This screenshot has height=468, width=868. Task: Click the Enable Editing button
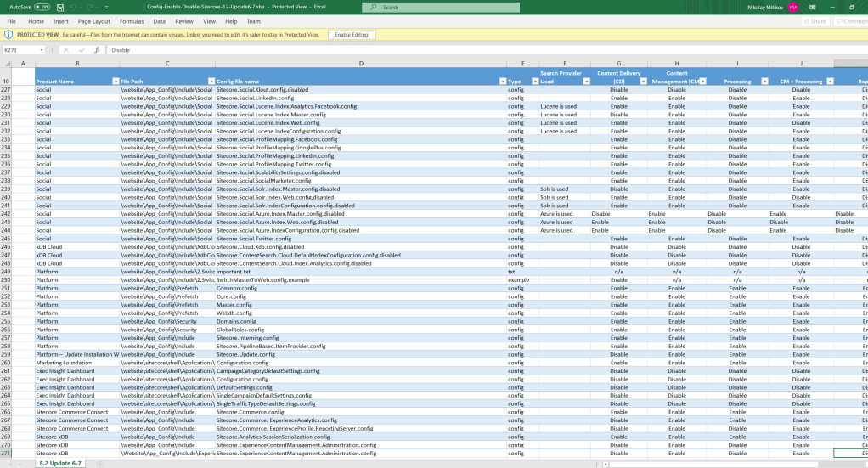point(351,35)
